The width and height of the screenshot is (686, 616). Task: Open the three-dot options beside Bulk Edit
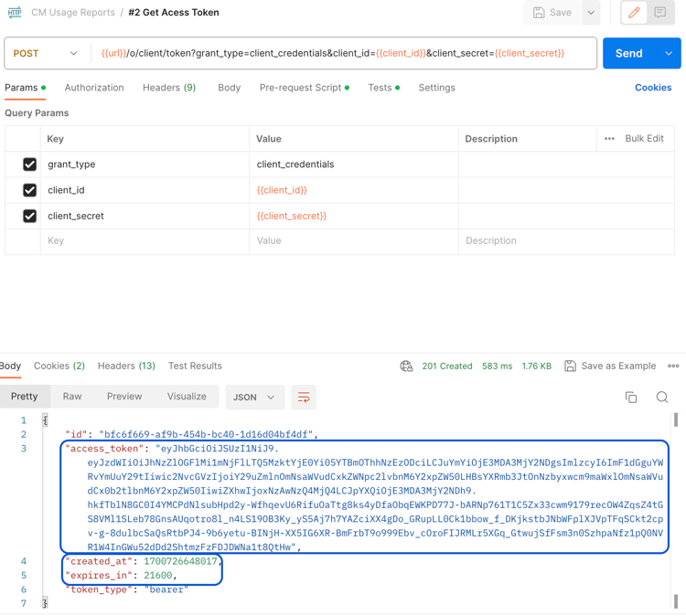[x=609, y=139]
